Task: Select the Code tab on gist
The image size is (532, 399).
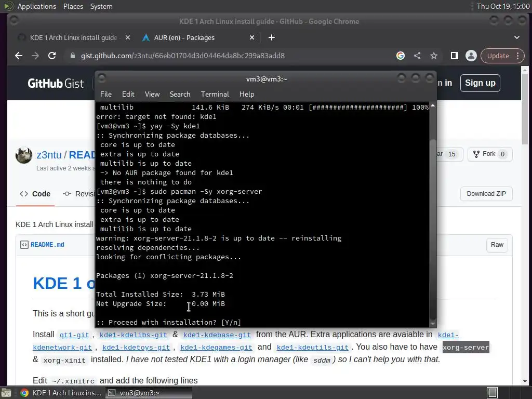Action: [x=35, y=194]
